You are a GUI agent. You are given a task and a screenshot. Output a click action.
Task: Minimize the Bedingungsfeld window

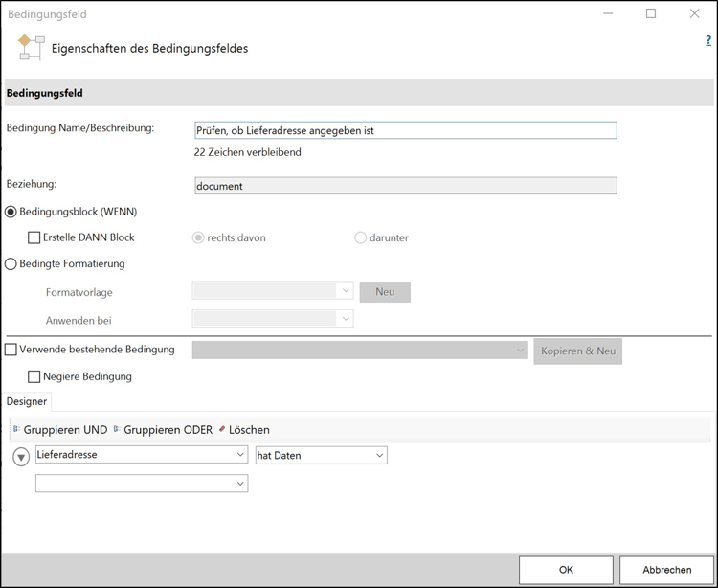[x=608, y=13]
